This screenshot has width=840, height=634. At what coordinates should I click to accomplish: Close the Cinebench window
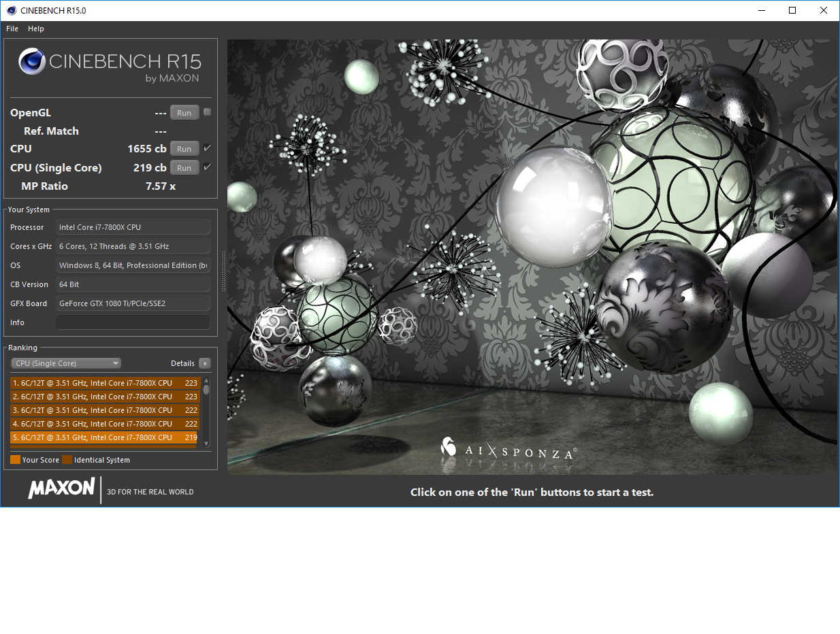[x=824, y=10]
